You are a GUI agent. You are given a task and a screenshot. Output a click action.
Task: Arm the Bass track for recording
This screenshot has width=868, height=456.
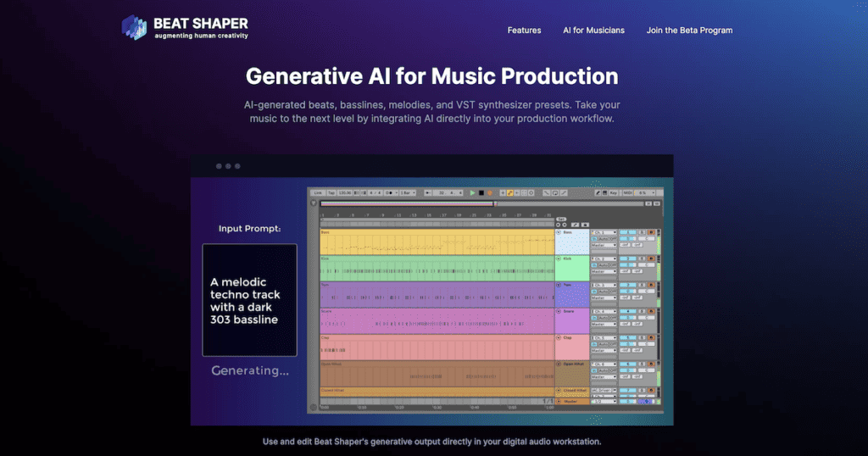(x=651, y=232)
